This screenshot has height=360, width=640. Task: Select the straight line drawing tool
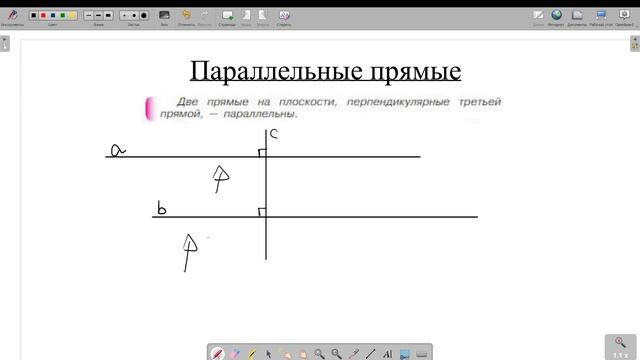370,354
